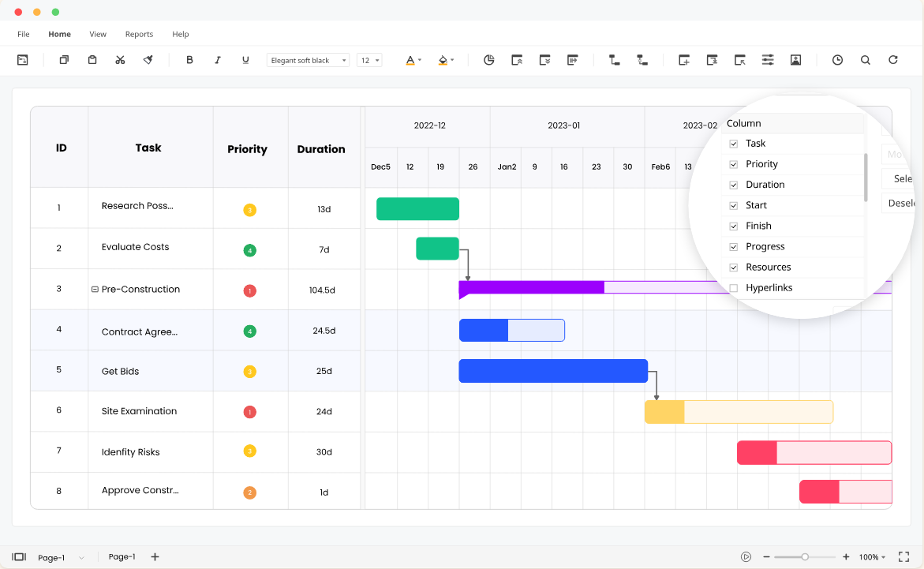Enable the Hyperlinks column checkbox
The image size is (924, 569).
click(734, 288)
